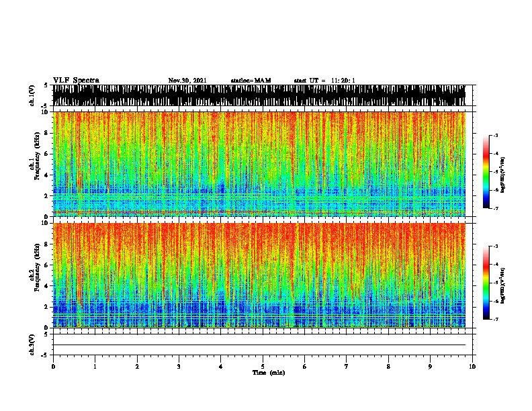This screenshot has width=532, height=411.
Task: Click the ch.1 black waveform strip
Action: (x=259, y=95)
